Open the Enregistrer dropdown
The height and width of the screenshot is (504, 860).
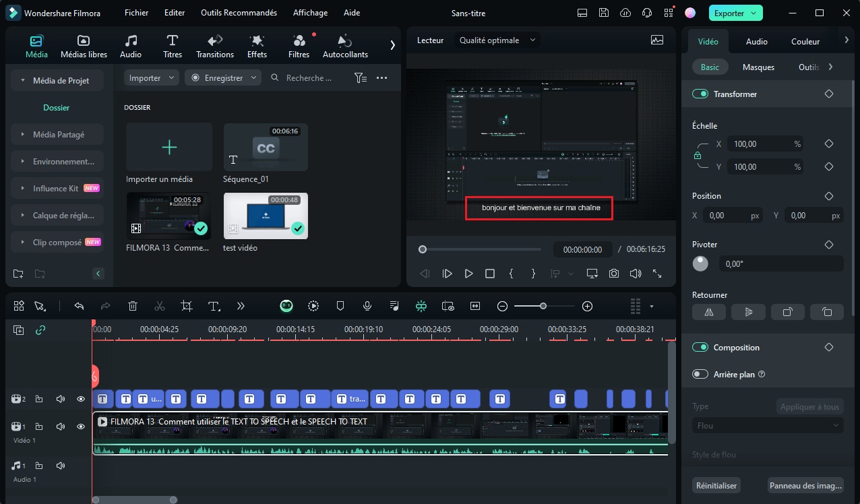(223, 78)
